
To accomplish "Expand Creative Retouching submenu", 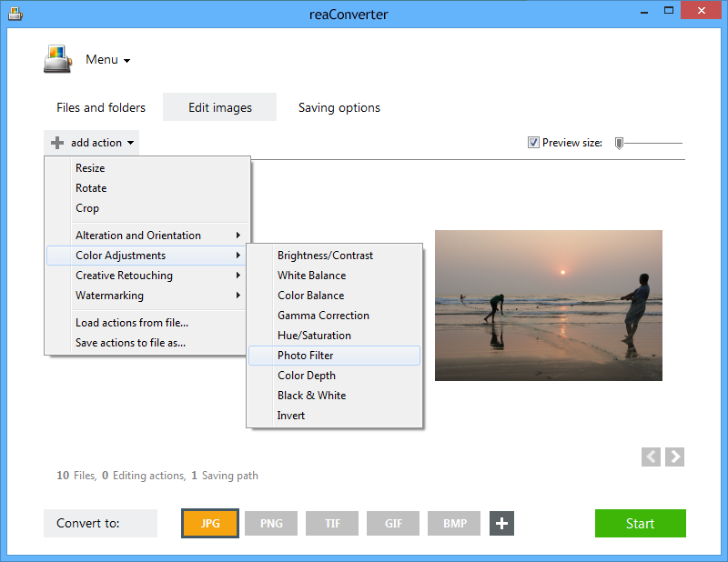I will point(146,276).
